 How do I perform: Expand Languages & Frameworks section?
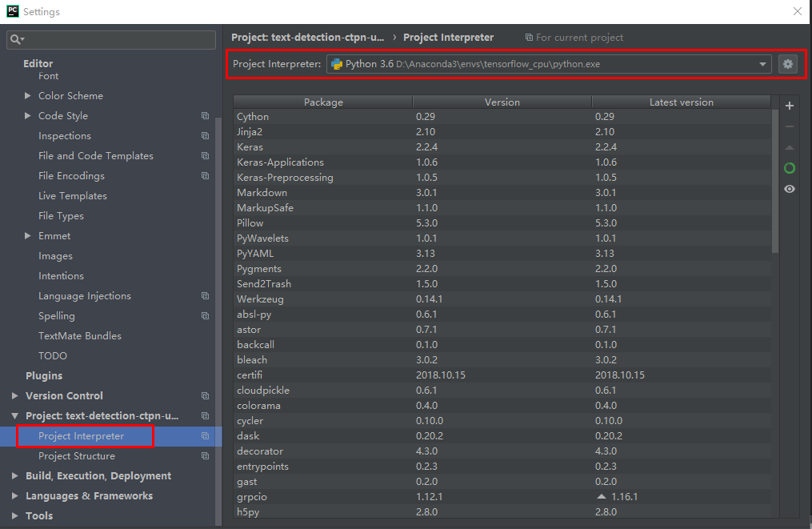pos(15,496)
